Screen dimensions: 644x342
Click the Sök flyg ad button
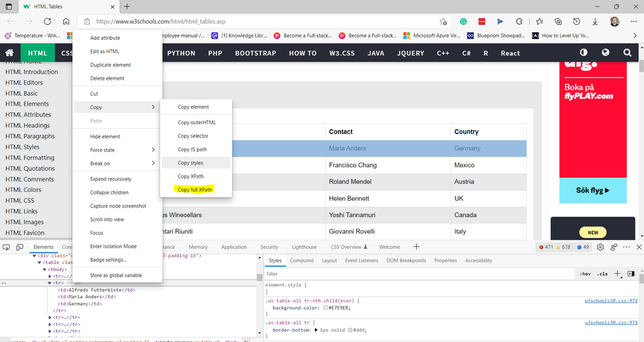[592, 191]
